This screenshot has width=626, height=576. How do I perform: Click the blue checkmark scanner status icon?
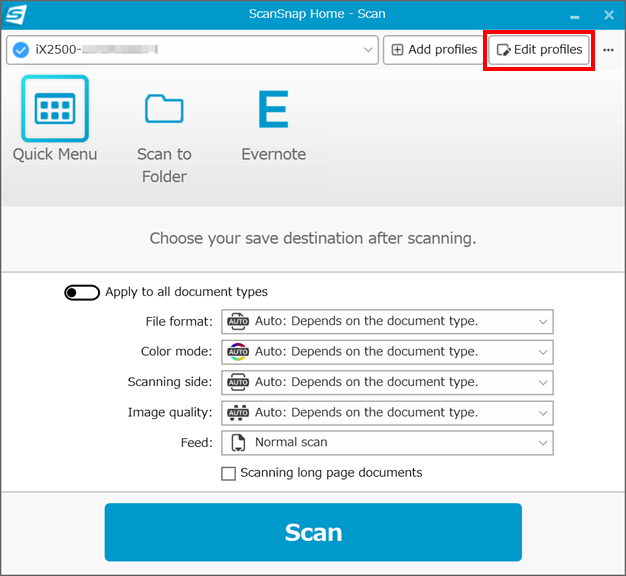(x=21, y=50)
